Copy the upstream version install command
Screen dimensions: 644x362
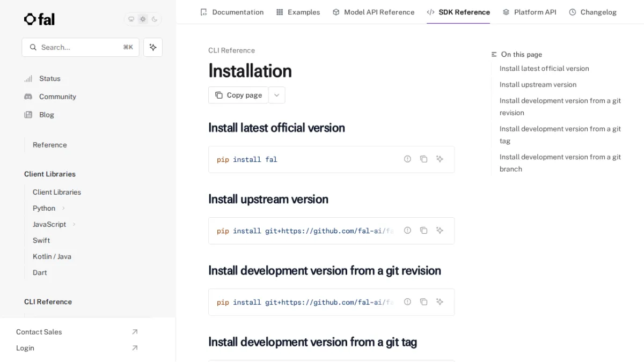423,231
